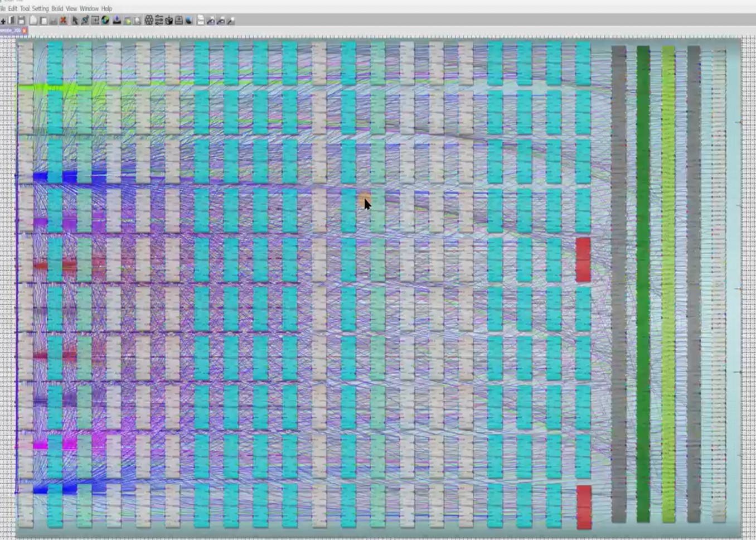
Task: Click the plus icon in the toolbar
Action: tap(3, 21)
